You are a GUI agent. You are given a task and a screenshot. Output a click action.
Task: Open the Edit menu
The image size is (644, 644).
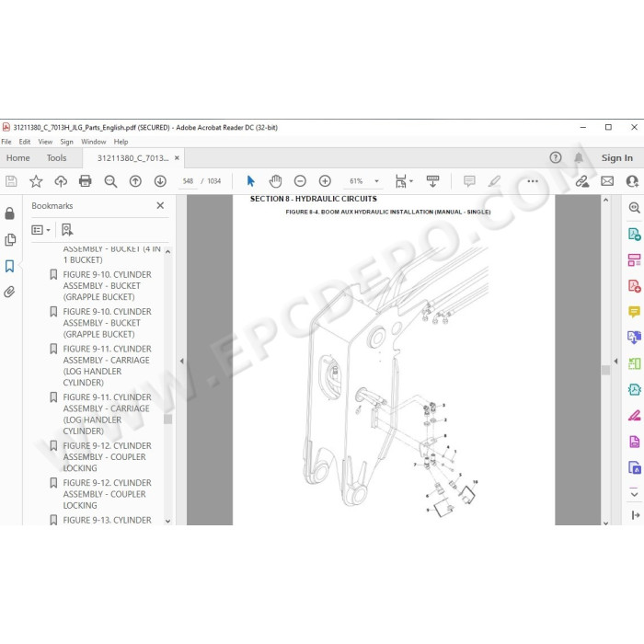[x=25, y=142]
